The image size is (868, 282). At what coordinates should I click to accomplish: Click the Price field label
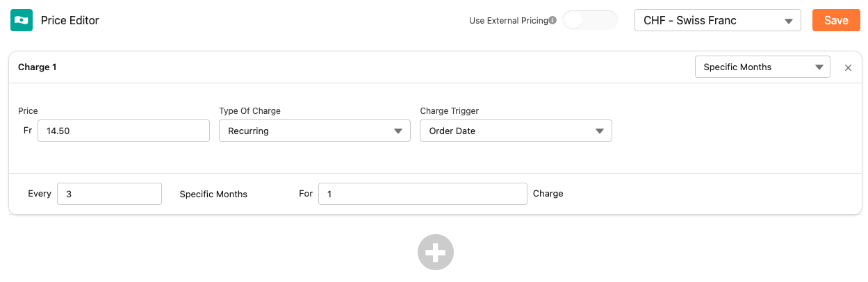pyautogui.click(x=28, y=111)
